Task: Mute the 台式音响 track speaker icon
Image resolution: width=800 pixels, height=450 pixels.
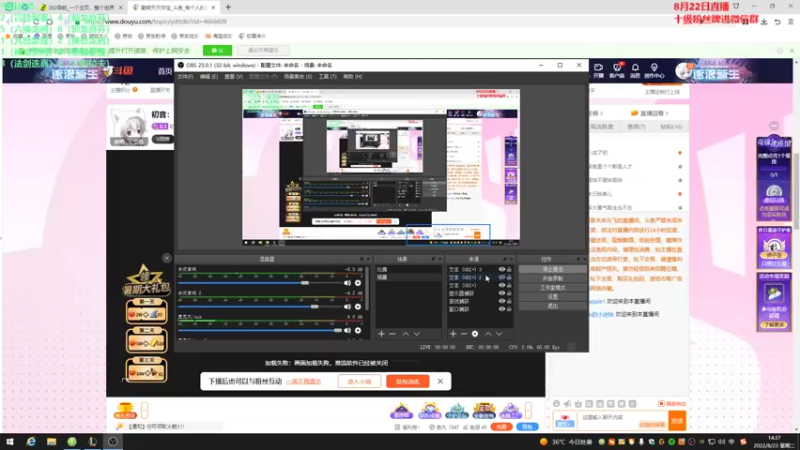Action: tap(347, 283)
